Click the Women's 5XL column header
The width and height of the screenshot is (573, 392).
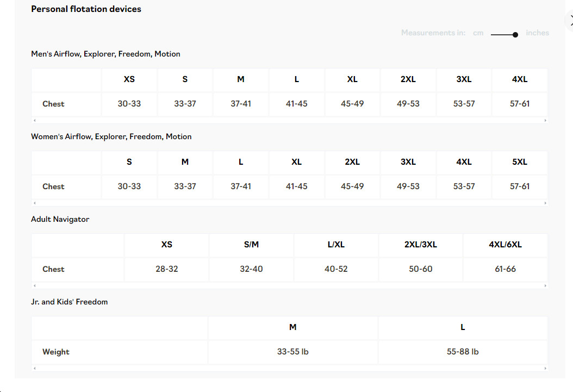[520, 162]
